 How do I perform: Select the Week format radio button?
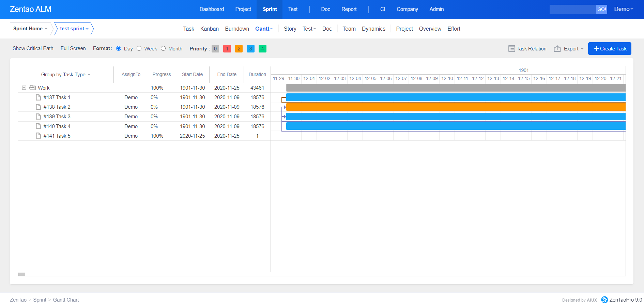pos(139,48)
